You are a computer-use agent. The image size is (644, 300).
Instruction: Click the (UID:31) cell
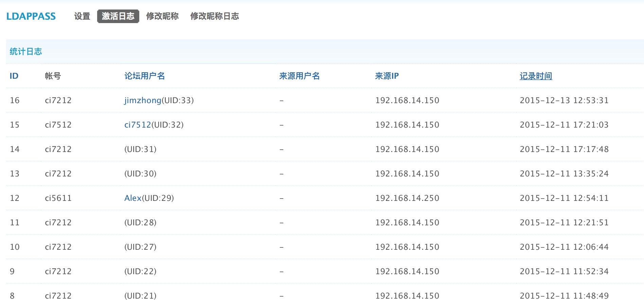pos(140,149)
